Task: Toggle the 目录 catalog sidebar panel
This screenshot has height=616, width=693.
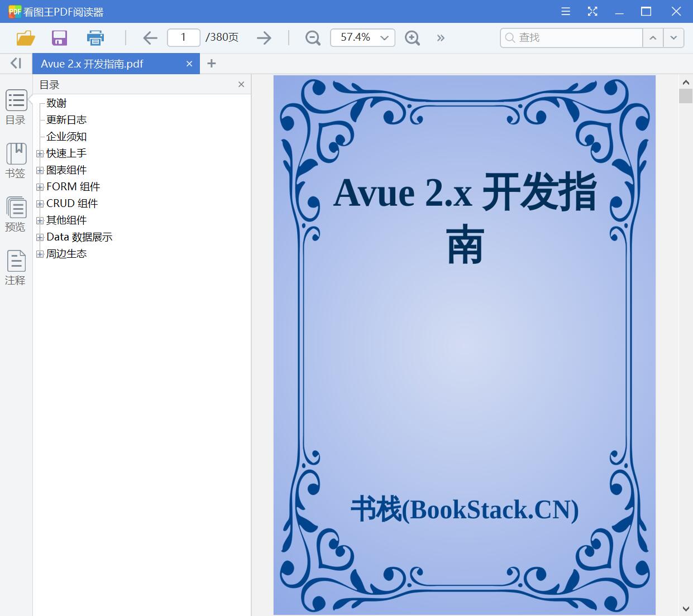Action: [x=16, y=107]
